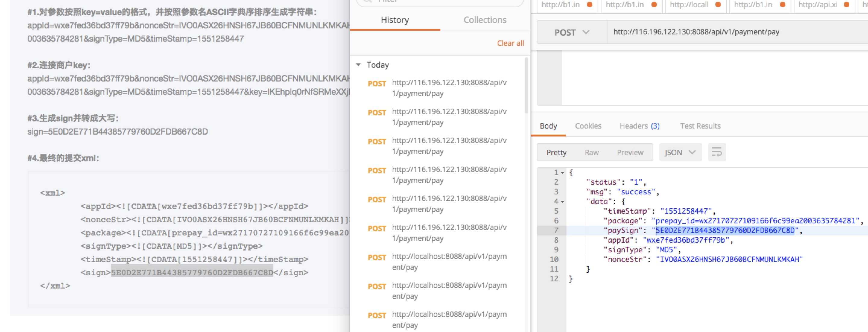Open the response Cookies tab

click(588, 126)
